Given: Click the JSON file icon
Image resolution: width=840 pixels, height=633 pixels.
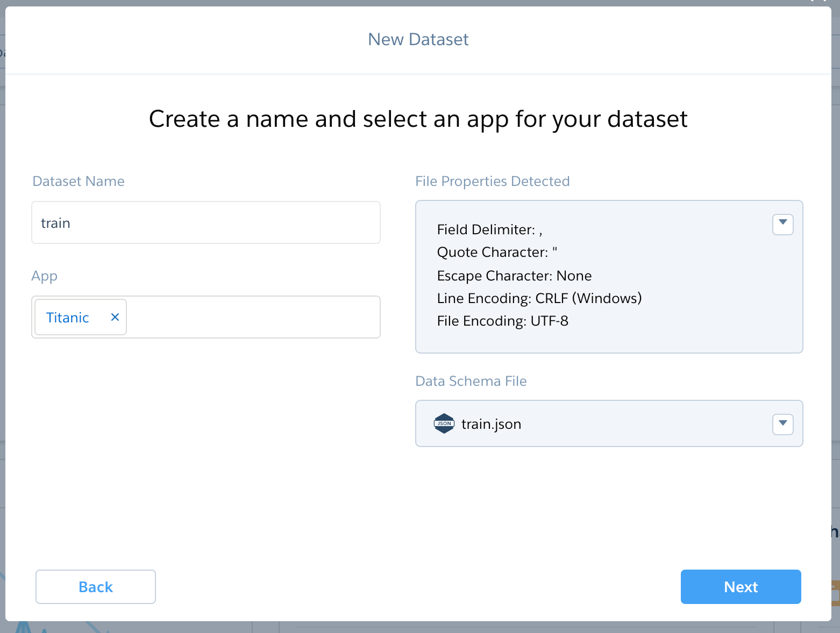Looking at the screenshot, I should tap(444, 423).
